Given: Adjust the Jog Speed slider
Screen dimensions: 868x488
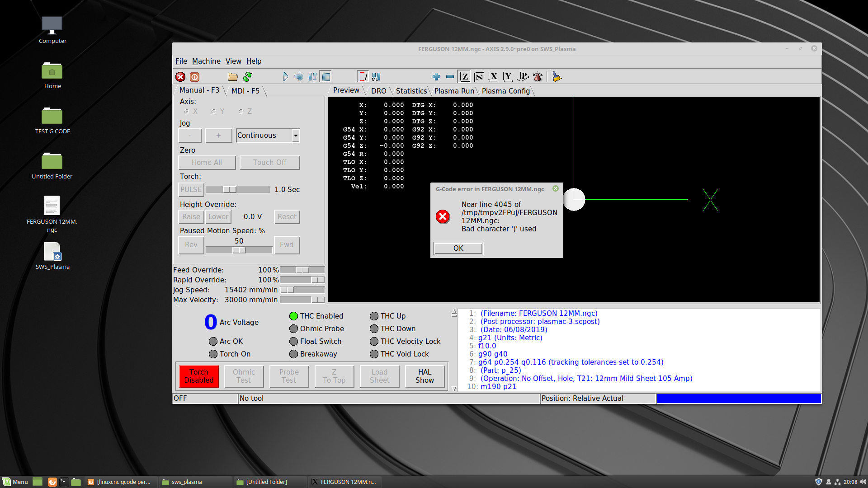Looking at the screenshot, I should 302,290.
